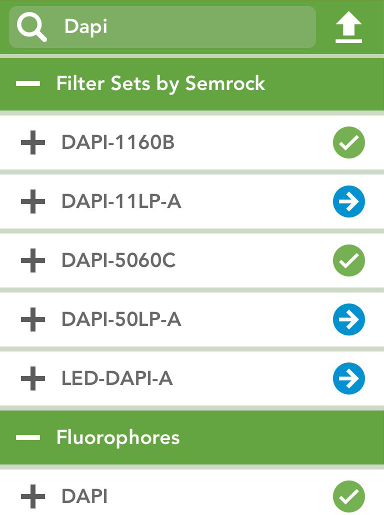Toggle the green checkmark for DAPI-5060C

[x=349, y=260]
